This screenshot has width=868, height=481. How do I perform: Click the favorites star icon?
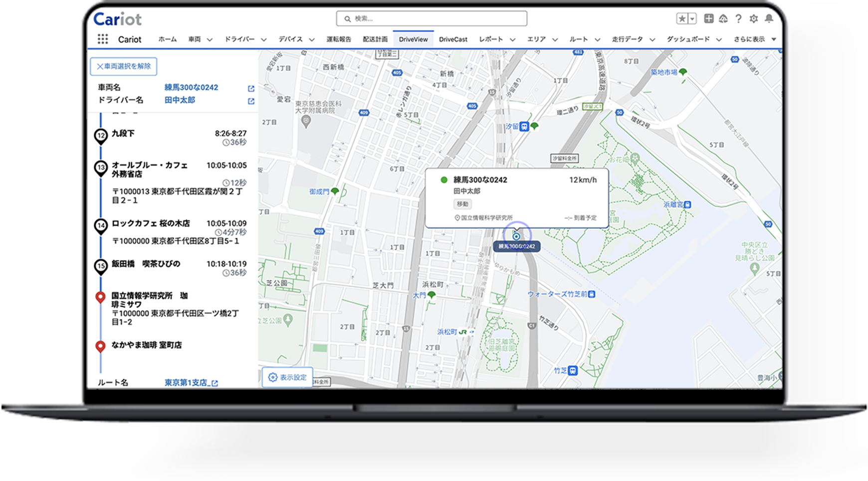(682, 18)
